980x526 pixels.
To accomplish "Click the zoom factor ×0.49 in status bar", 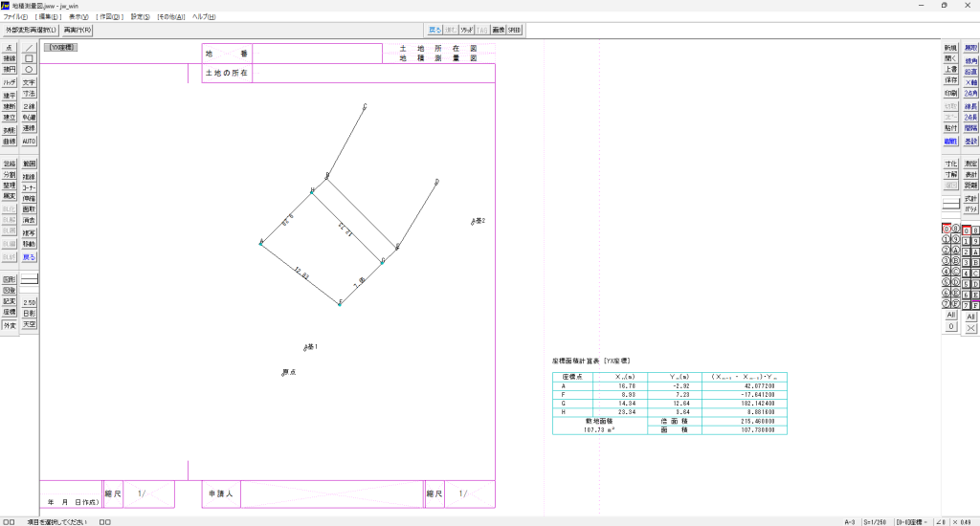I will 966,521.
